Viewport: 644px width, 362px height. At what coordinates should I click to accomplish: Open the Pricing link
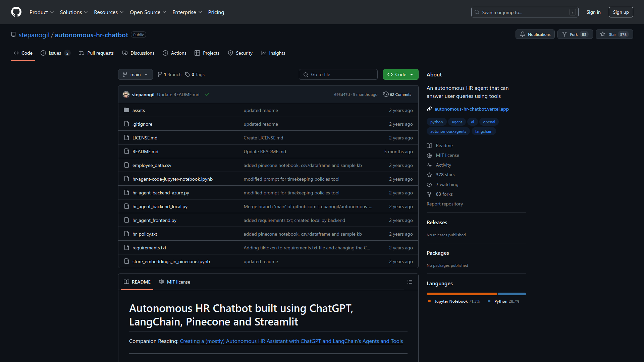[x=216, y=12]
